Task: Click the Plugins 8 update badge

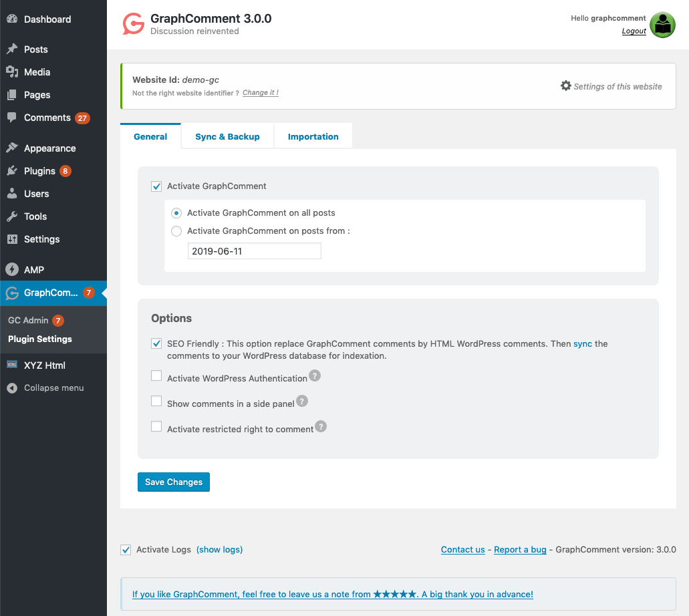Action: (65, 171)
